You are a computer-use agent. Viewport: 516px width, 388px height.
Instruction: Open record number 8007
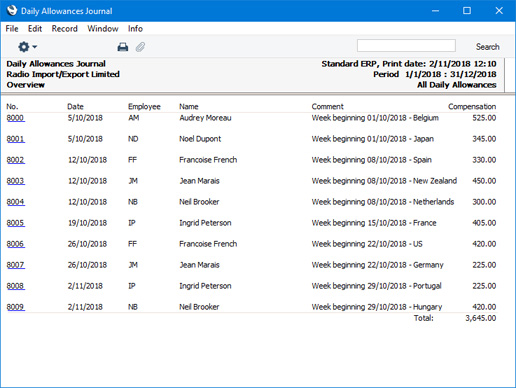pyautogui.click(x=15, y=265)
